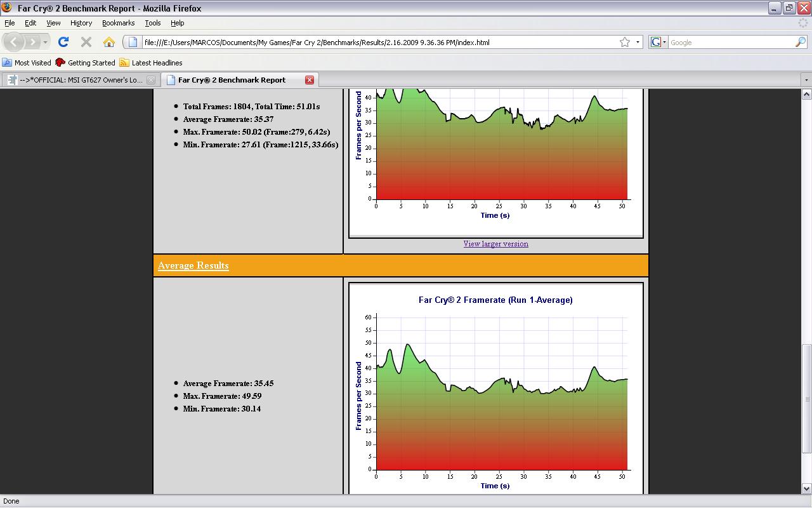The height and width of the screenshot is (508, 812).
Task: Click into the Google search field
Action: pos(731,43)
